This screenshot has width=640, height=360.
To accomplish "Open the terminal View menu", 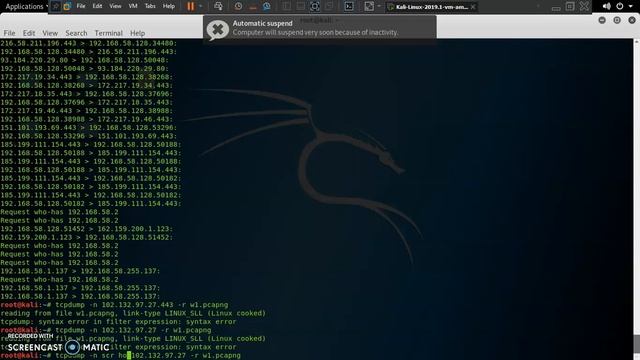I will click(x=50, y=33).
